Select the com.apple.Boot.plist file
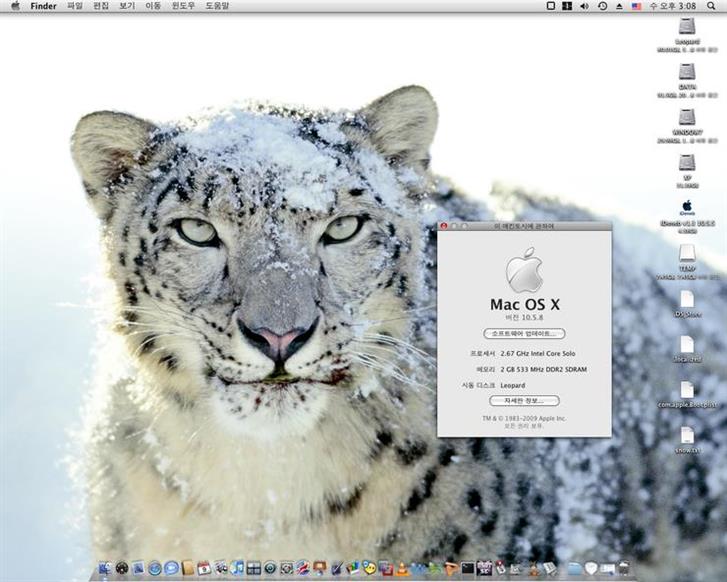Viewport: 727px width, 582px height. click(687, 390)
